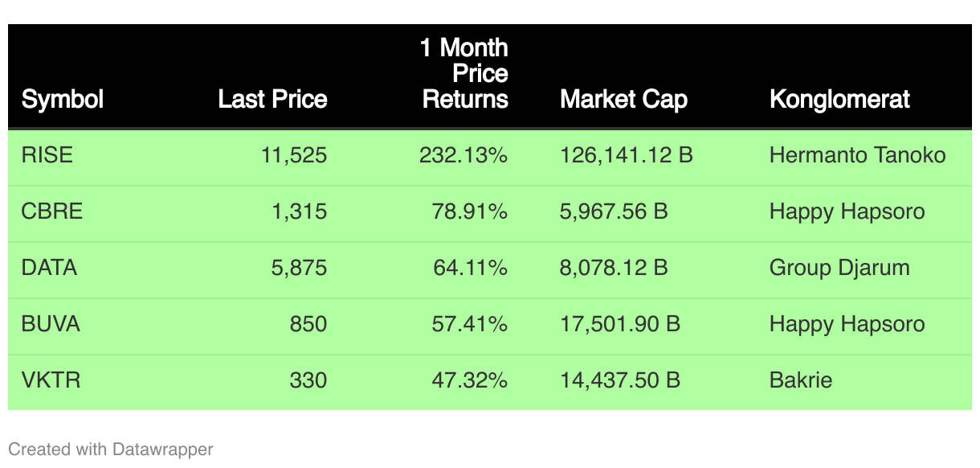The width and height of the screenshot is (980, 468).
Task: Click the Group Djarum cell
Action: [x=839, y=268]
